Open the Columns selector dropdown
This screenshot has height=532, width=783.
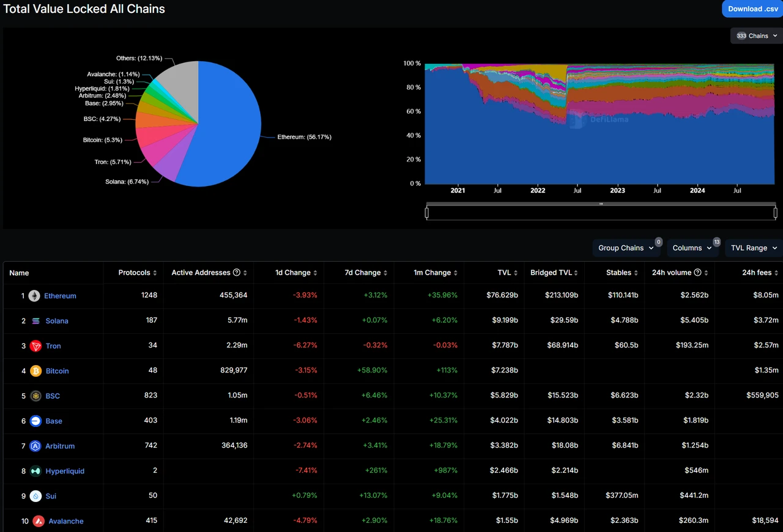692,248
